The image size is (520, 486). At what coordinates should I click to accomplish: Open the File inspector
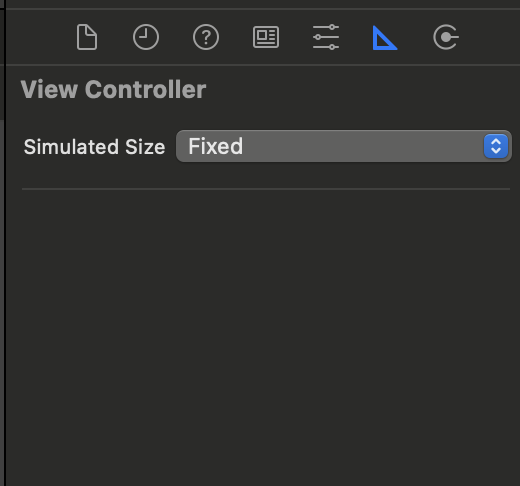pyautogui.click(x=87, y=37)
